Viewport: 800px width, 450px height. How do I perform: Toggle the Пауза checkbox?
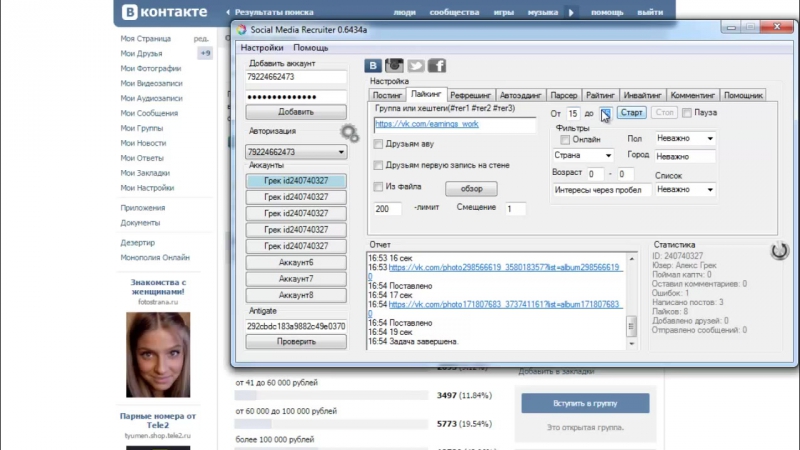(687, 113)
